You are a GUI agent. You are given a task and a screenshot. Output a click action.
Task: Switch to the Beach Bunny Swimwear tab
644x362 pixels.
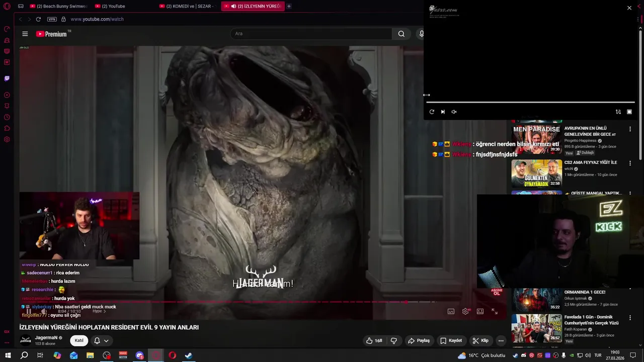58,6
